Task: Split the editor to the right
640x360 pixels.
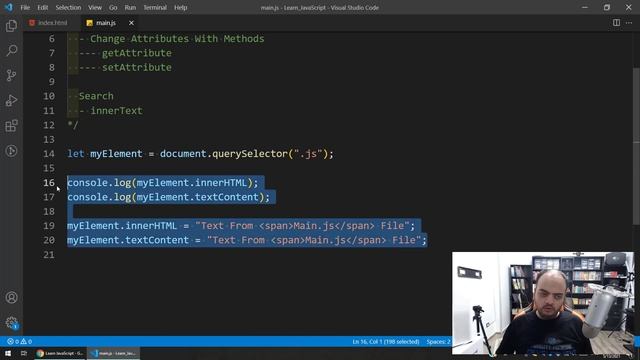Action: [616, 23]
